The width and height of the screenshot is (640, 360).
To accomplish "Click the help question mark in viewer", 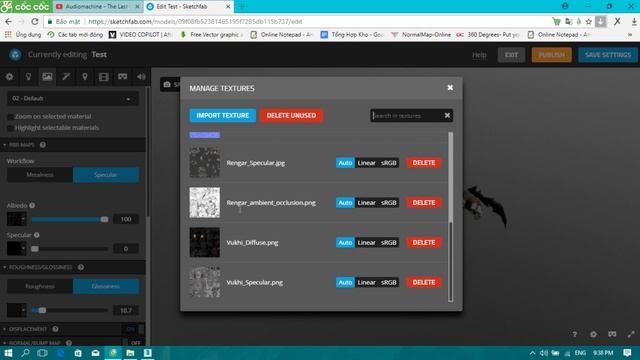I will click(x=575, y=334).
